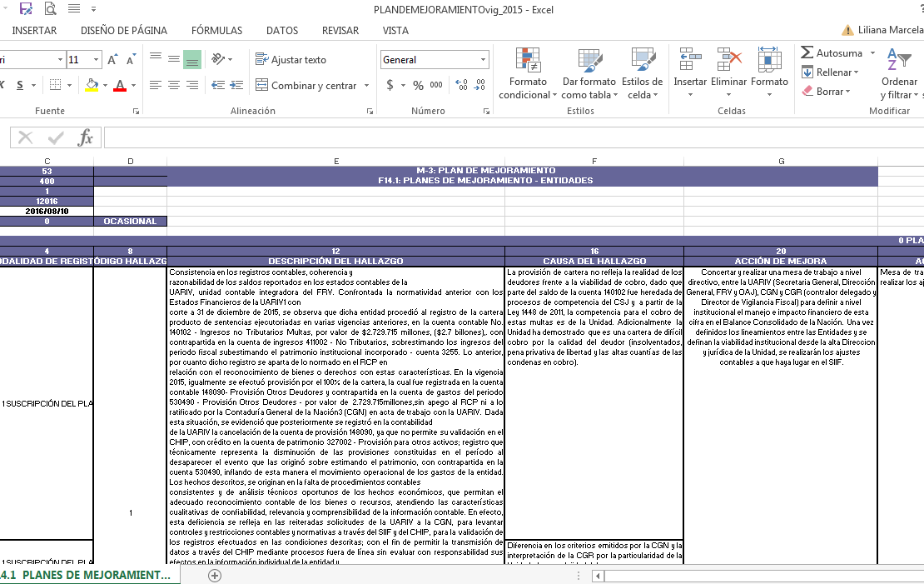Open Formato condicional
This screenshot has height=584, width=924.
click(x=528, y=73)
